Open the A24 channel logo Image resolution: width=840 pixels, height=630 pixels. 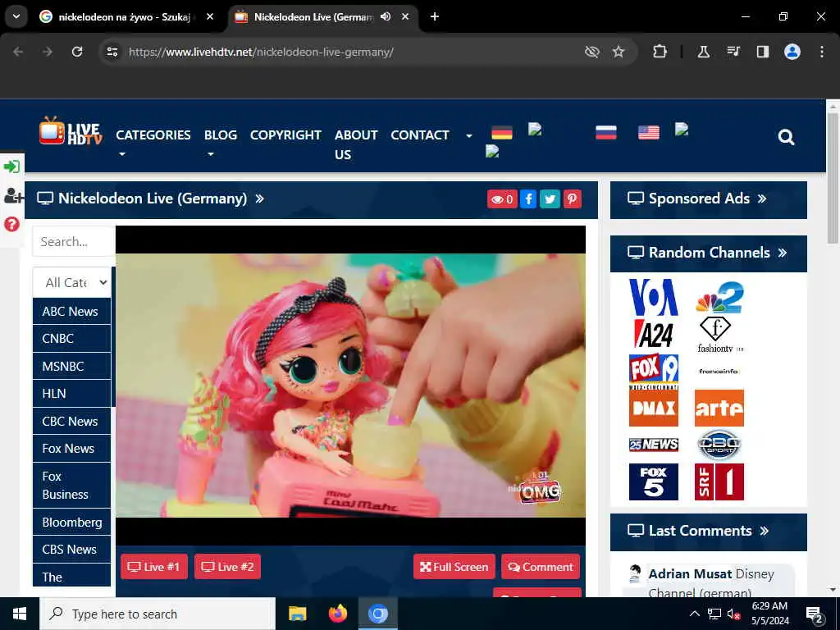coord(654,335)
